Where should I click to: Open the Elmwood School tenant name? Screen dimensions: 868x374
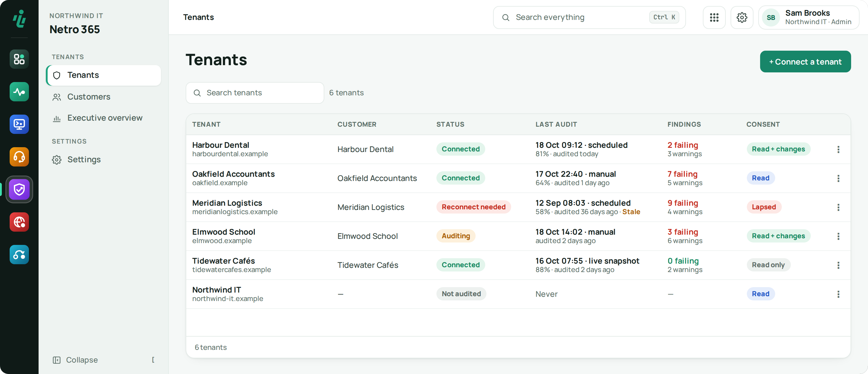223,232
